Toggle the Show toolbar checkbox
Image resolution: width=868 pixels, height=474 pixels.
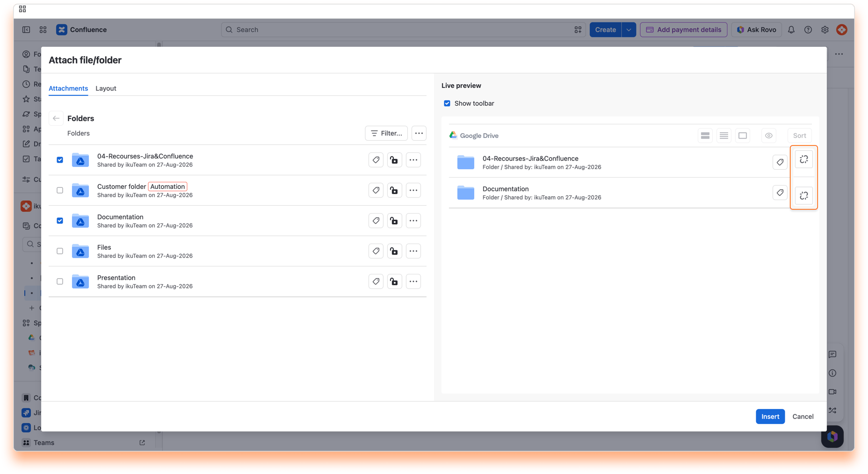coord(447,103)
